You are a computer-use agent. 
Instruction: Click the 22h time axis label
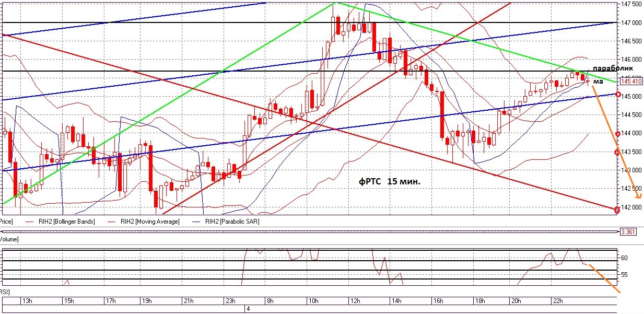pos(557,301)
